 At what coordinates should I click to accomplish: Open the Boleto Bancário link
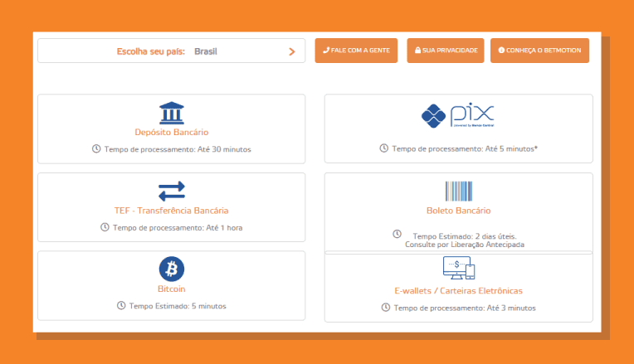pyautogui.click(x=459, y=211)
